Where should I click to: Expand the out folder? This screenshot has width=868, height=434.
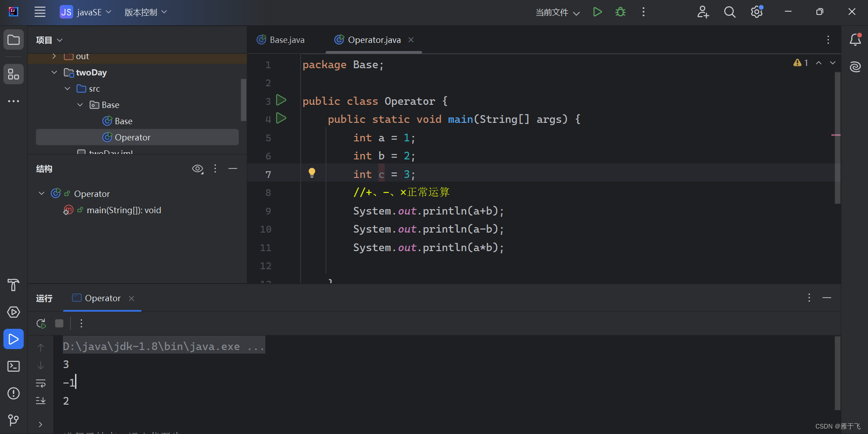54,56
